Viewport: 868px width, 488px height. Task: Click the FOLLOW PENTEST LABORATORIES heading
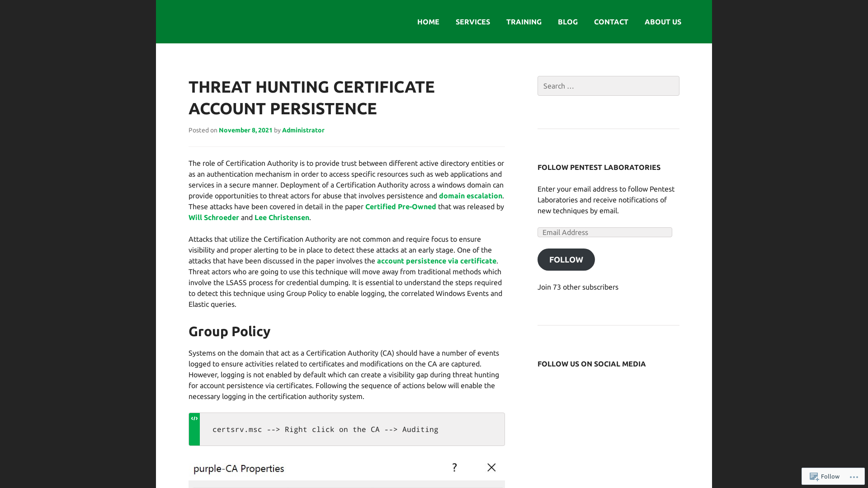(x=599, y=167)
